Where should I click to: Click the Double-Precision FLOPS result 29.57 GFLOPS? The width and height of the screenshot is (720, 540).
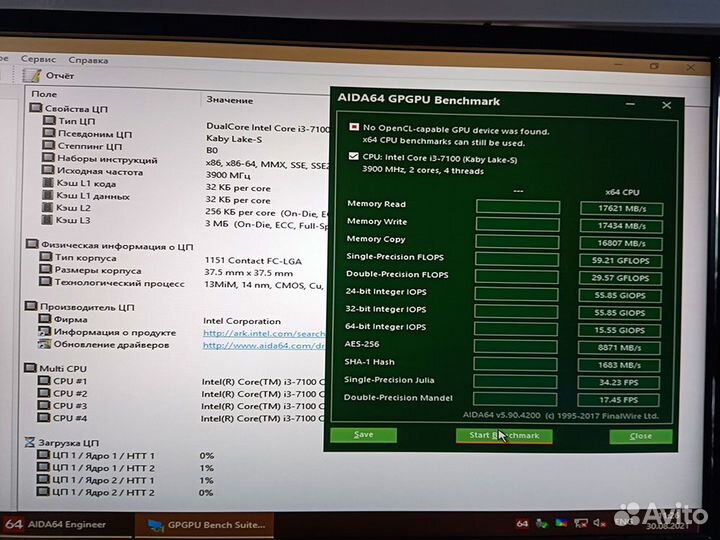(620, 278)
